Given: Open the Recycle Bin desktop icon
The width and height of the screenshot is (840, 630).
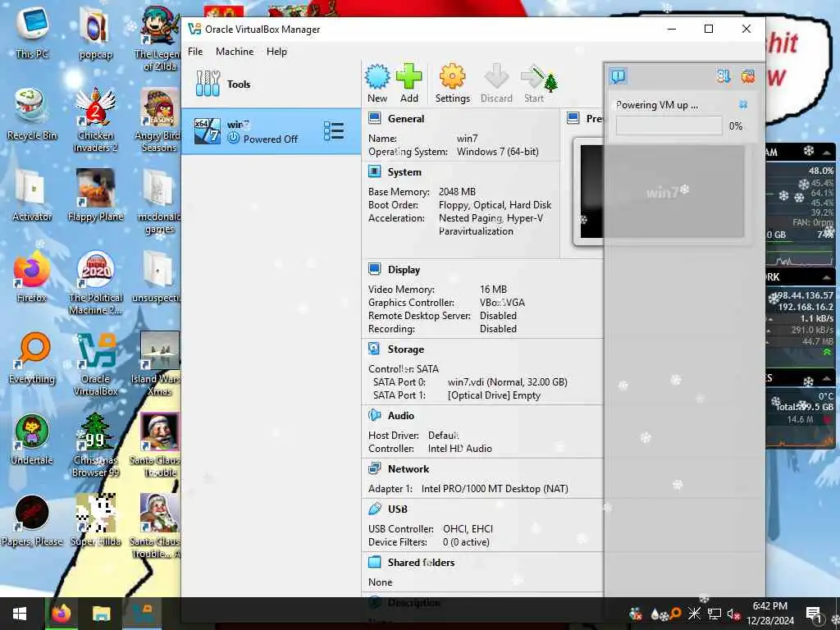Looking at the screenshot, I should tap(32, 115).
